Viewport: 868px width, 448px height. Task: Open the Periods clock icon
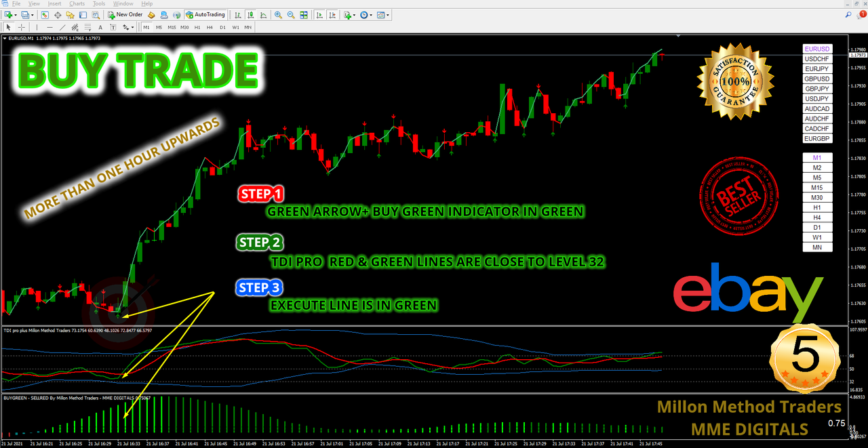pos(363,15)
